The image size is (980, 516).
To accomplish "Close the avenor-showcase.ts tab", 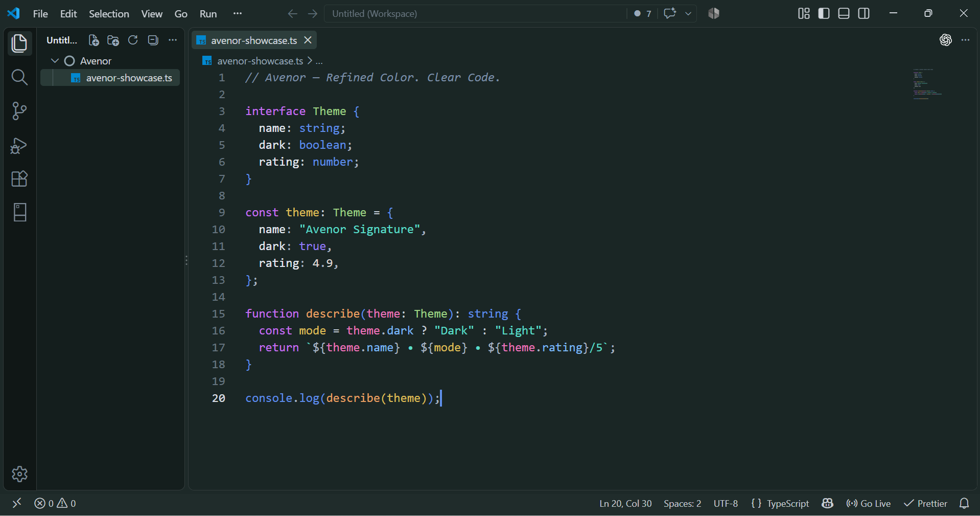I will click(x=308, y=40).
